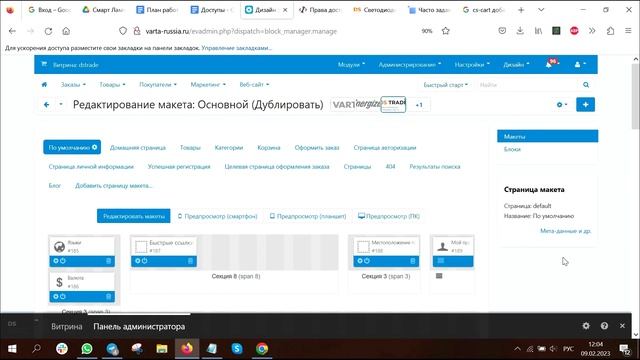Open help question mark in bottom bar

coord(604,326)
